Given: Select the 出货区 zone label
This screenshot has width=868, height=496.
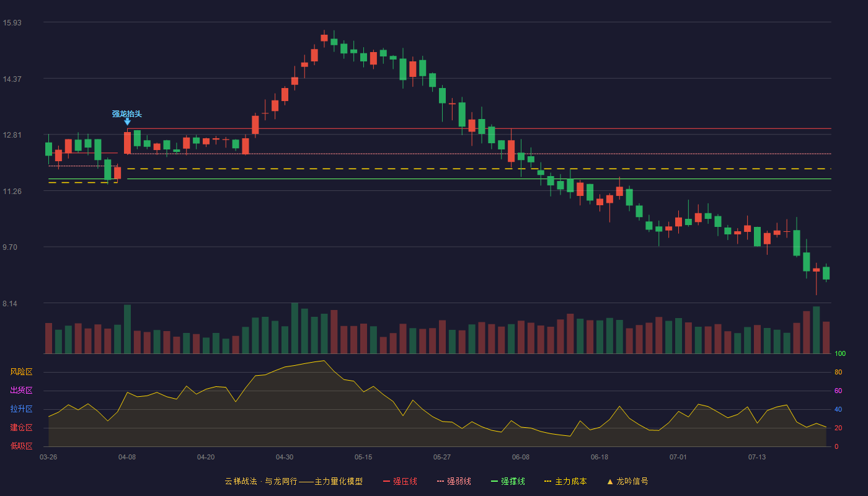Looking at the screenshot, I should [x=21, y=391].
